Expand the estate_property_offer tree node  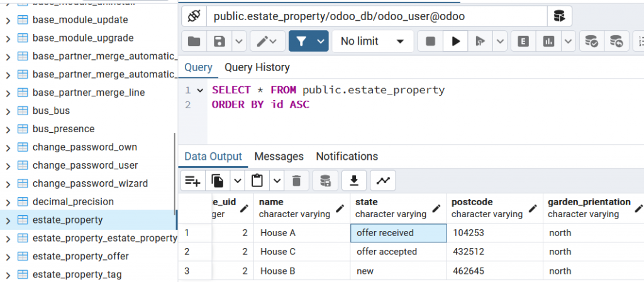coord(8,256)
